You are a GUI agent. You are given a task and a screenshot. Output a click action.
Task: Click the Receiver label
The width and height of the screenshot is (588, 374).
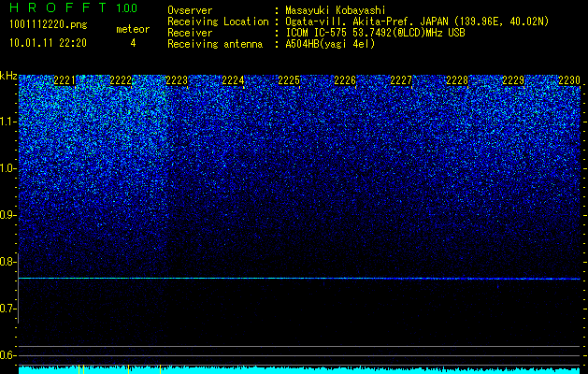(190, 33)
